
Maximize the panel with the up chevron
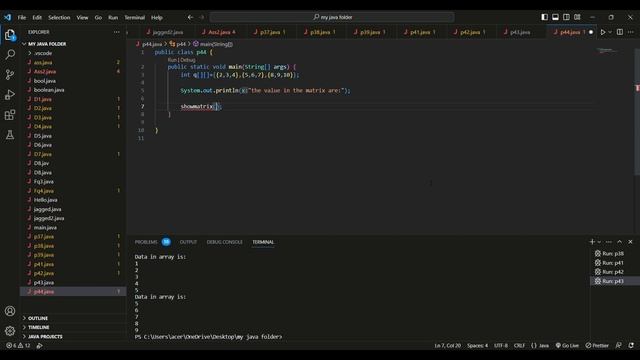coord(620,242)
